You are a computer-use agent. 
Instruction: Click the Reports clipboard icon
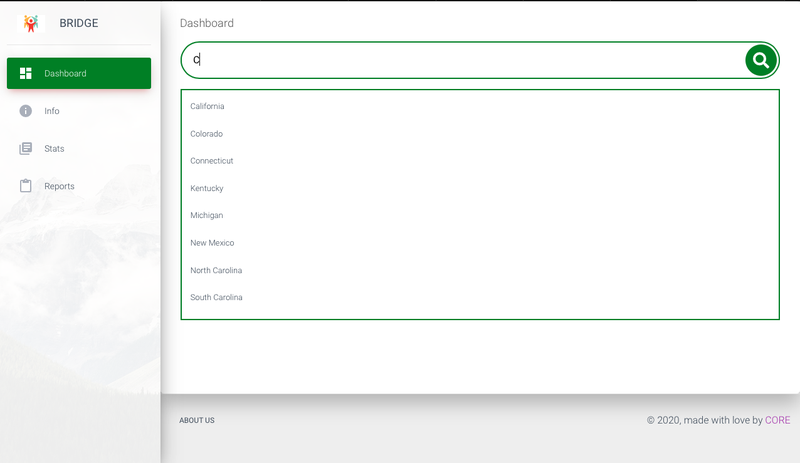coord(26,186)
